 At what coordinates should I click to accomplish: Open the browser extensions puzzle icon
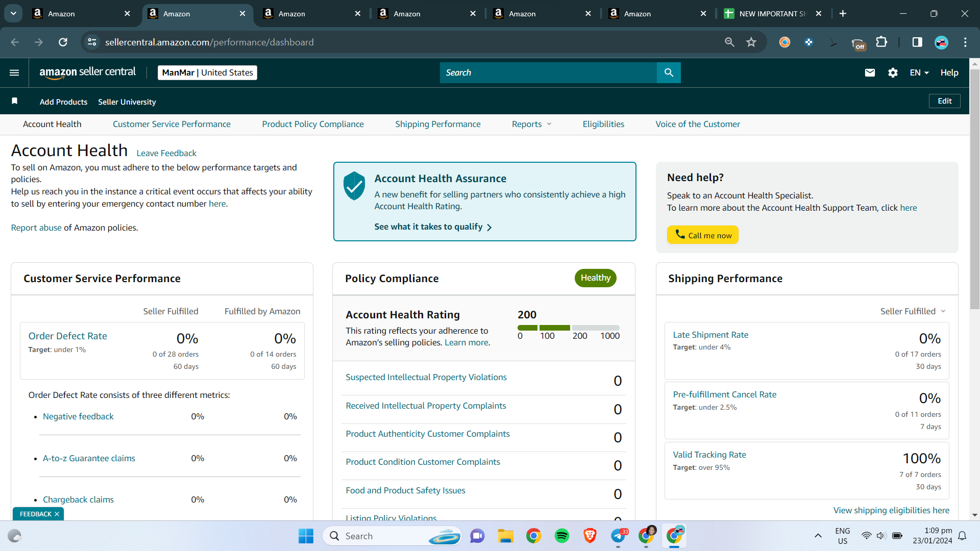[881, 42]
